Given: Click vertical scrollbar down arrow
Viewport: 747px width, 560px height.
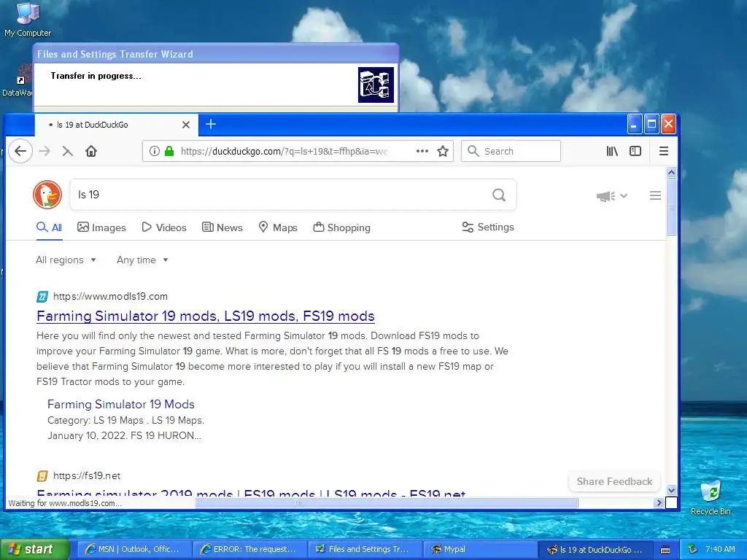Looking at the screenshot, I should point(671,490).
